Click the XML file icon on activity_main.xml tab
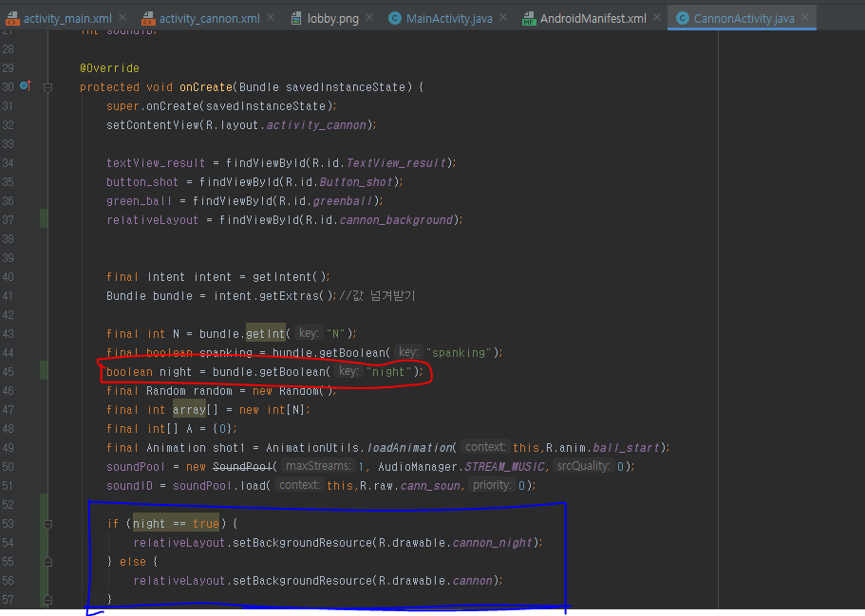 pos(12,19)
